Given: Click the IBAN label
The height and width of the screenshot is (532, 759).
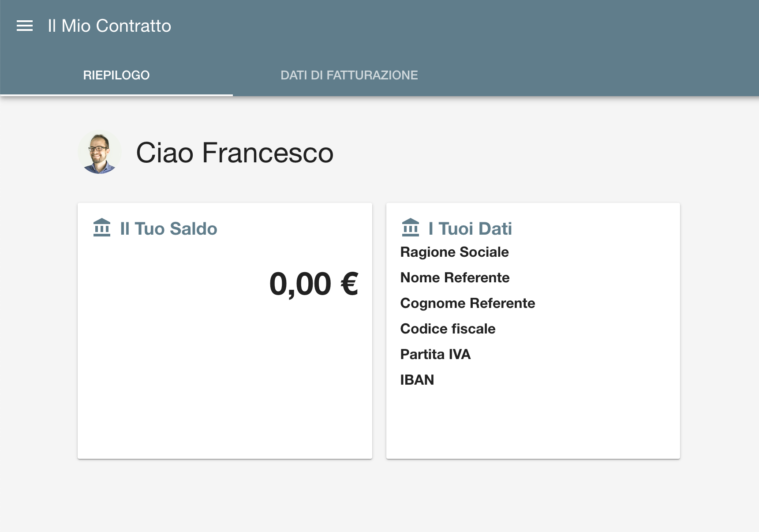Looking at the screenshot, I should (x=417, y=380).
